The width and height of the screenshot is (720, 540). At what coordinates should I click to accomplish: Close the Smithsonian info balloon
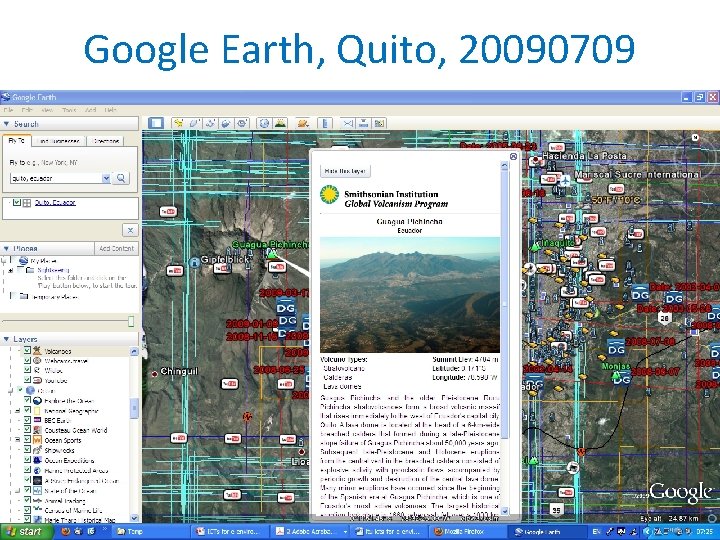[x=513, y=156]
